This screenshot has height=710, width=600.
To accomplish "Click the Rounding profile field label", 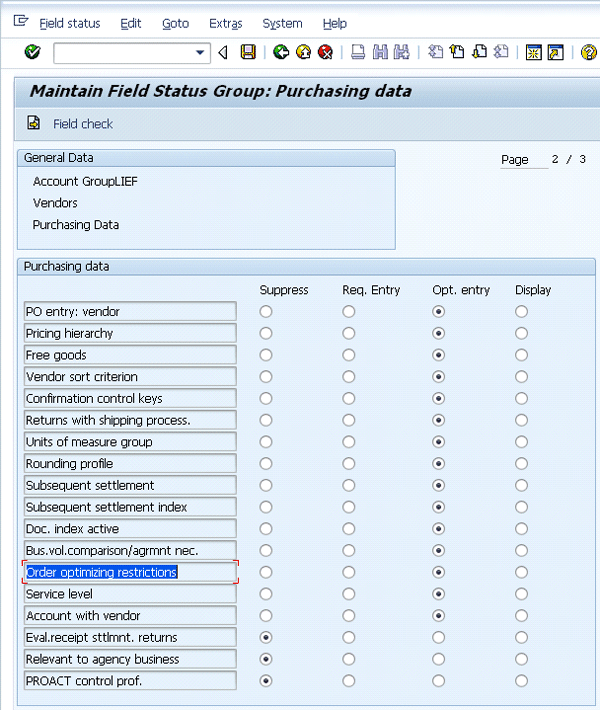I will (x=130, y=464).
